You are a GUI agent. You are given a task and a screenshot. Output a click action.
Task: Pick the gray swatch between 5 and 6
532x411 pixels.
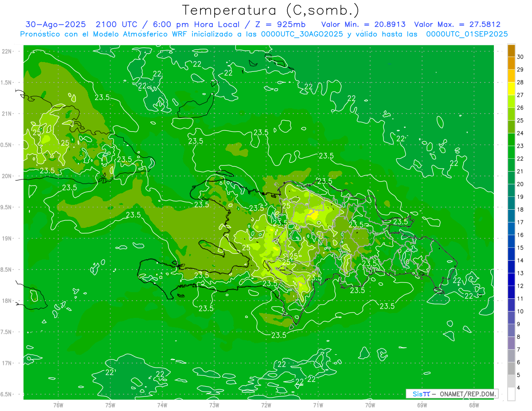[511, 369]
